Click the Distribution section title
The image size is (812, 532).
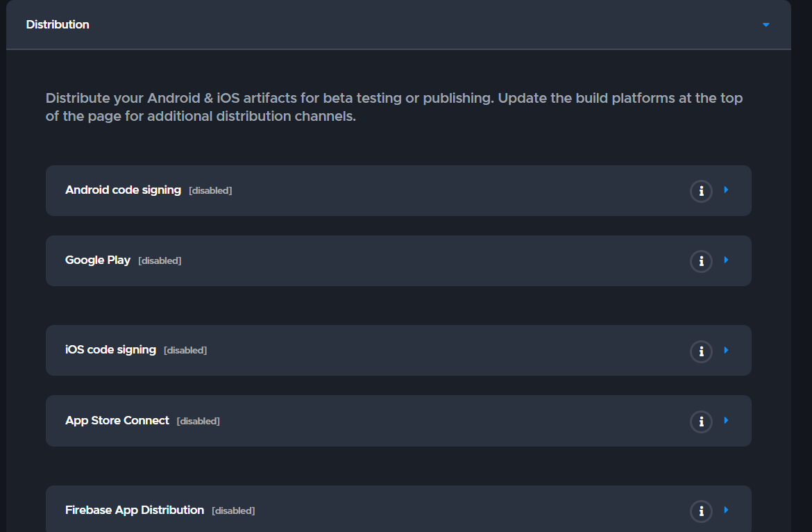pyautogui.click(x=58, y=24)
